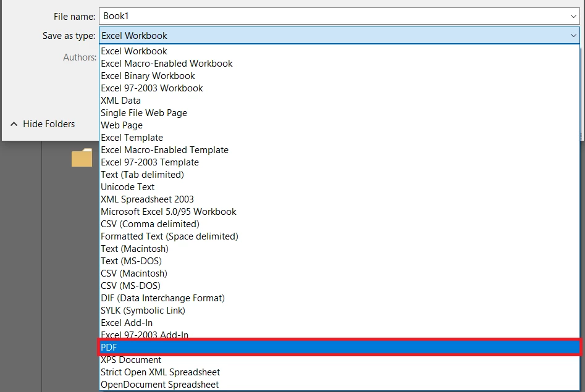This screenshot has height=392, width=585.
Task: Select Text (MS-DOS) option
Action: (340, 261)
